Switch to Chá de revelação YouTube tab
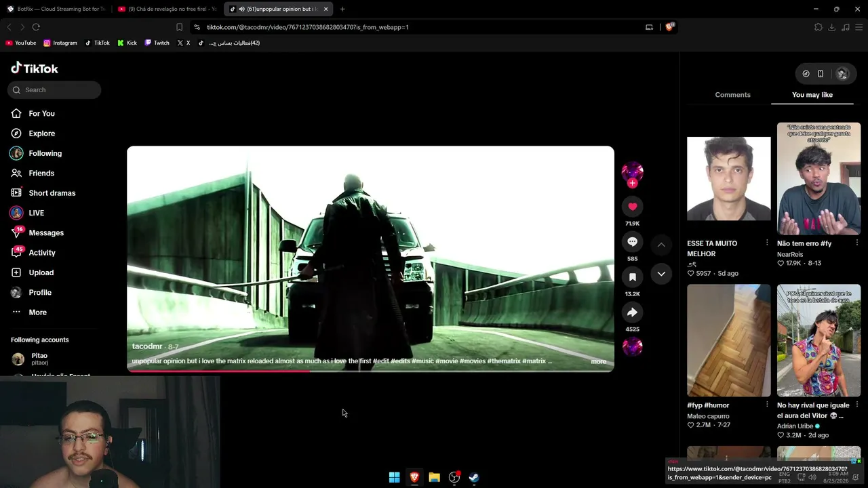 (x=167, y=9)
